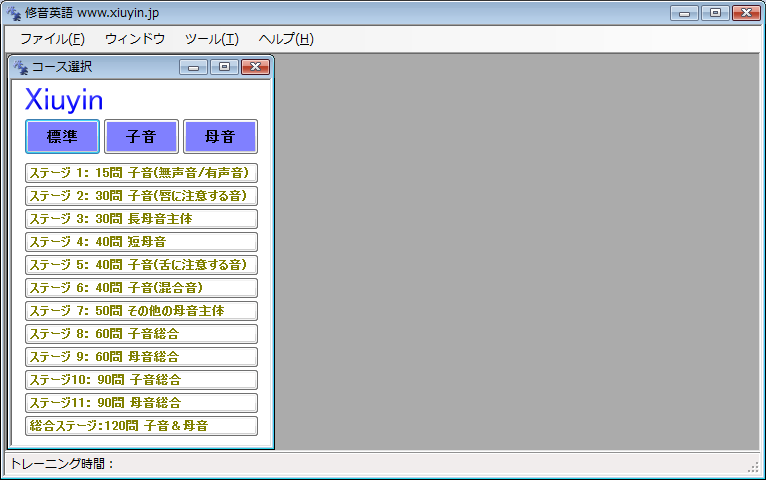Close the コース選択 child window
The width and height of the screenshot is (766, 480).
coord(255,67)
